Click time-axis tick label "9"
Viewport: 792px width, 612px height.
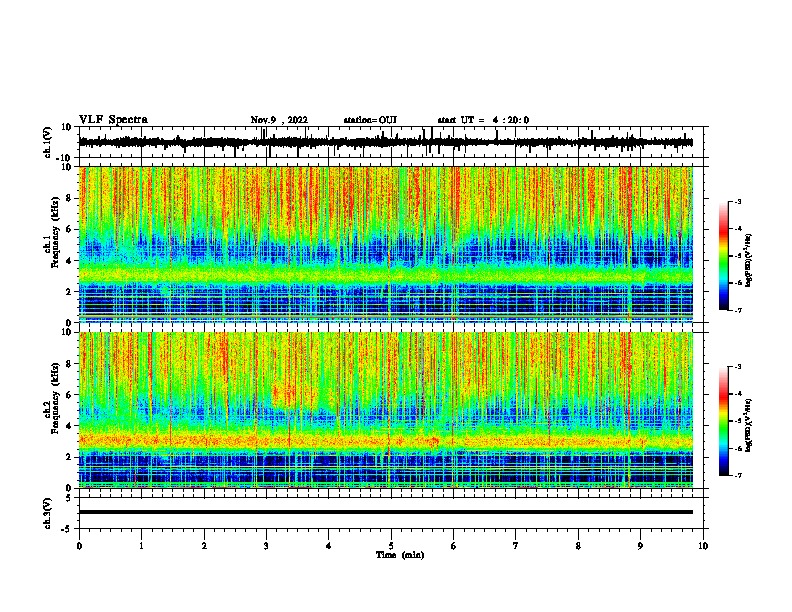(640, 546)
